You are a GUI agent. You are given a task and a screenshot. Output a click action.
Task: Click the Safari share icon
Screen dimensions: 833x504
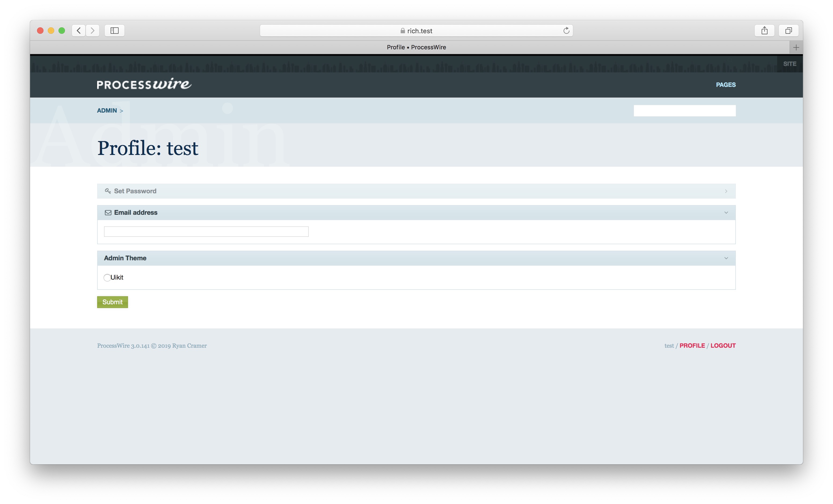[x=764, y=30]
